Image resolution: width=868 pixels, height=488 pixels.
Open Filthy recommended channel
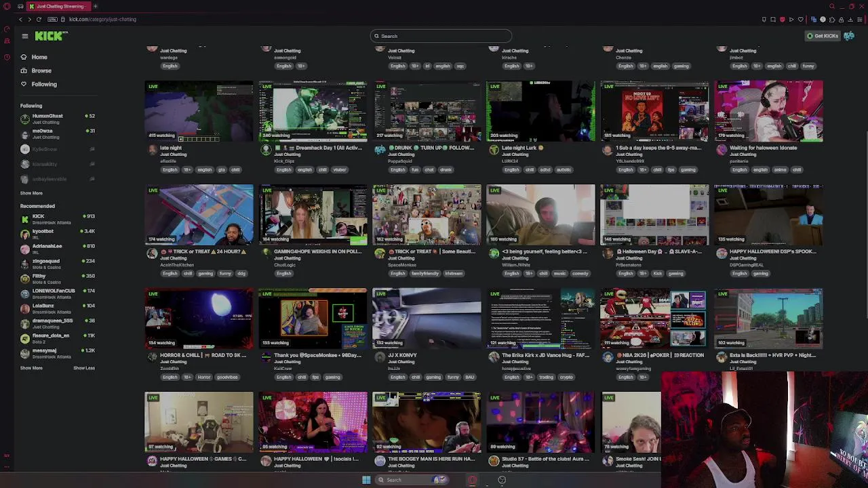pyautogui.click(x=58, y=279)
